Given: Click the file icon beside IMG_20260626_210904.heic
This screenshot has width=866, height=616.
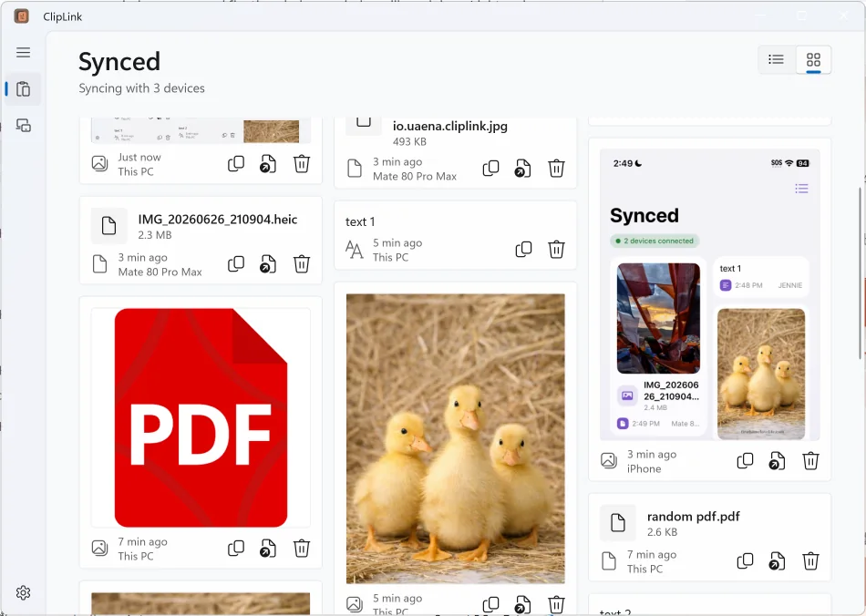Looking at the screenshot, I should (x=108, y=226).
